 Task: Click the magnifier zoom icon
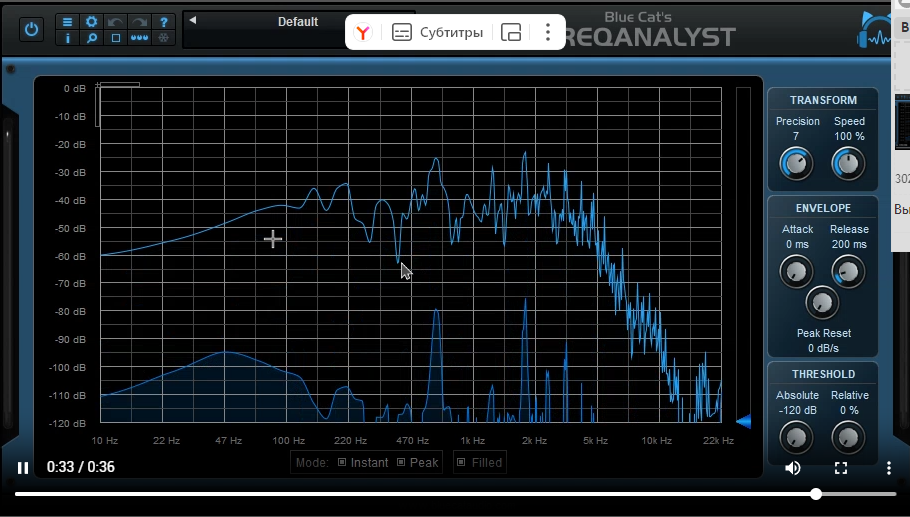coord(91,38)
